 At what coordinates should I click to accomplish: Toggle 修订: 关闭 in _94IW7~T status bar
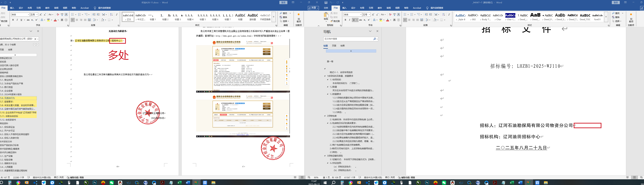click(x=390, y=178)
